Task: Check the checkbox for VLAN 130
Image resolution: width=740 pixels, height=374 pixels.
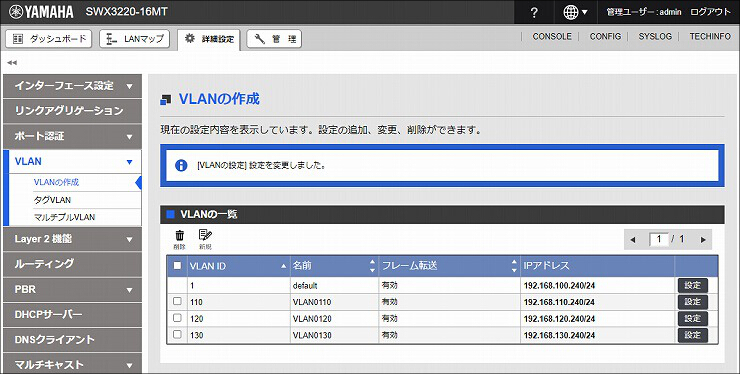Action: [177, 334]
